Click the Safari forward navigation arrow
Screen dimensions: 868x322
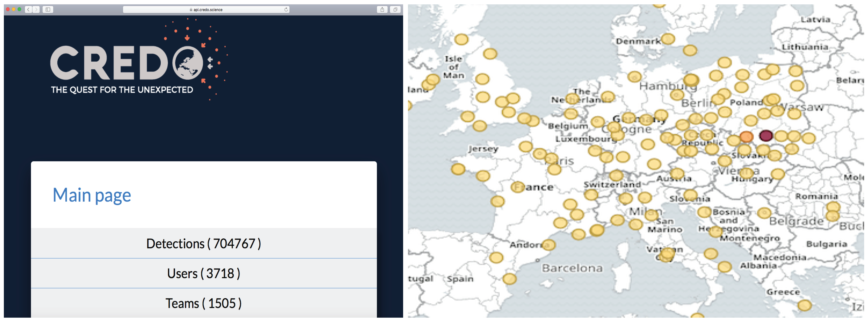click(x=36, y=9)
